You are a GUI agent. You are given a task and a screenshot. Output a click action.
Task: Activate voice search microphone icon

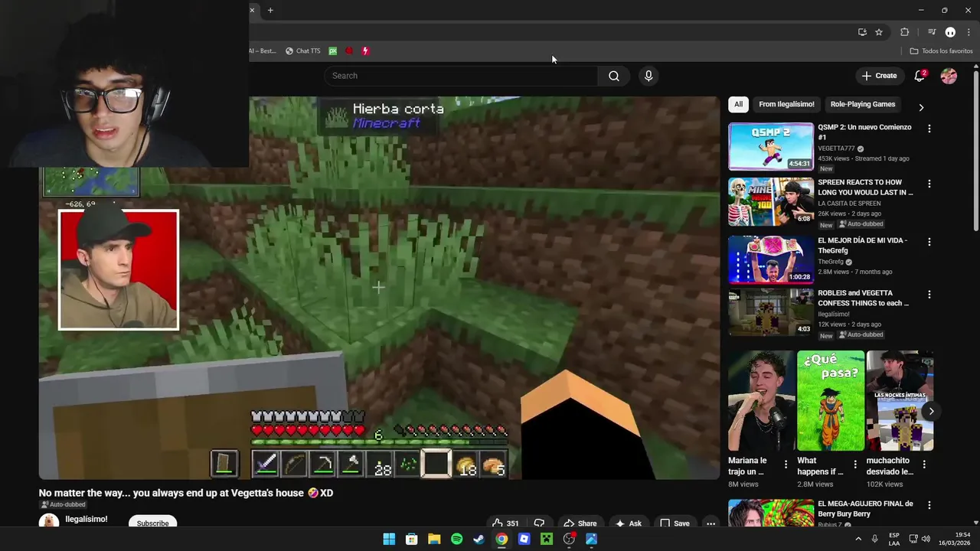pyautogui.click(x=648, y=76)
